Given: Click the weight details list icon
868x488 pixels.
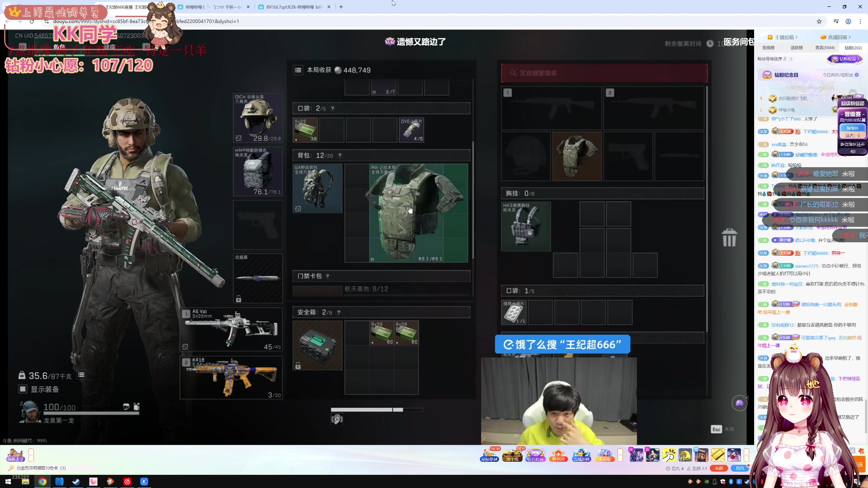Looking at the screenshot, I should (x=81, y=375).
